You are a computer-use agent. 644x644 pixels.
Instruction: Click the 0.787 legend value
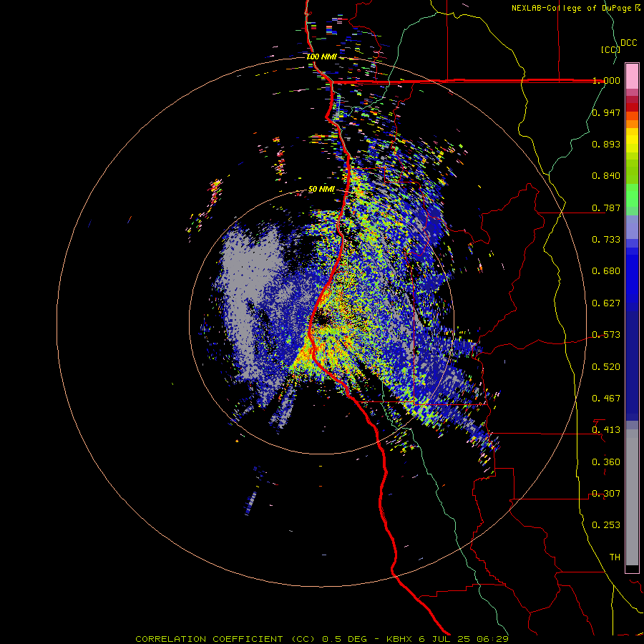[606, 208]
